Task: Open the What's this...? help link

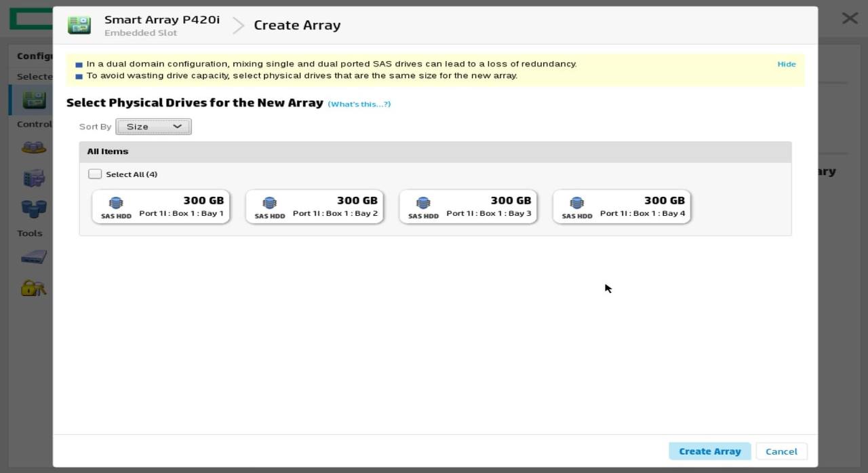Action: click(x=359, y=104)
